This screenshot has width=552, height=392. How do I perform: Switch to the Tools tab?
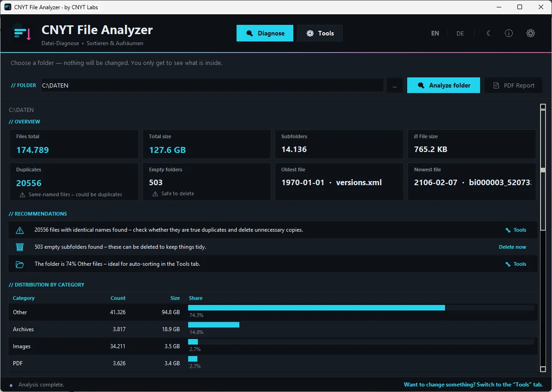[x=320, y=34]
